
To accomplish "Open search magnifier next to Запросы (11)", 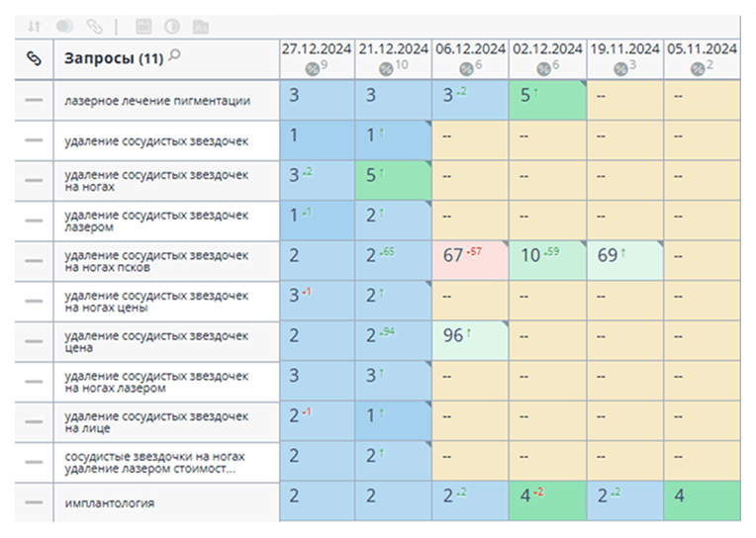I will tap(175, 55).
